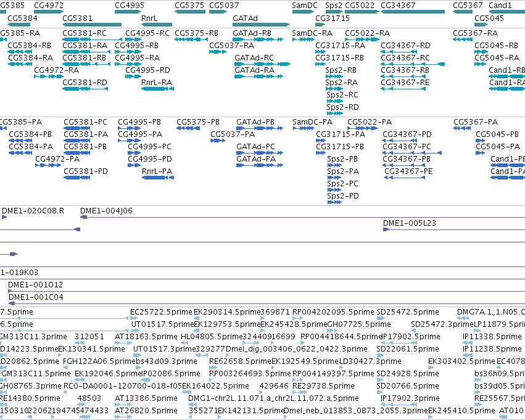The width and height of the screenshot is (525, 420).
Task: Select the CG5384 gene arrow
Action: (x=19, y=25)
